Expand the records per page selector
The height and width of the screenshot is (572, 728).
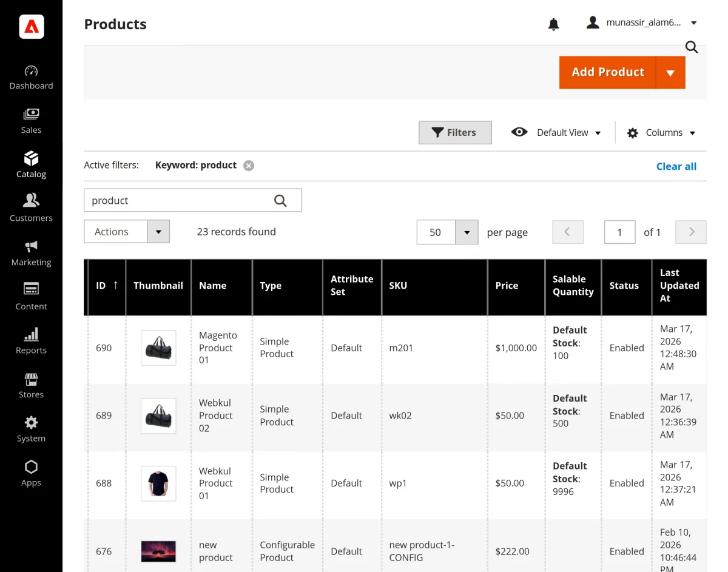(467, 232)
